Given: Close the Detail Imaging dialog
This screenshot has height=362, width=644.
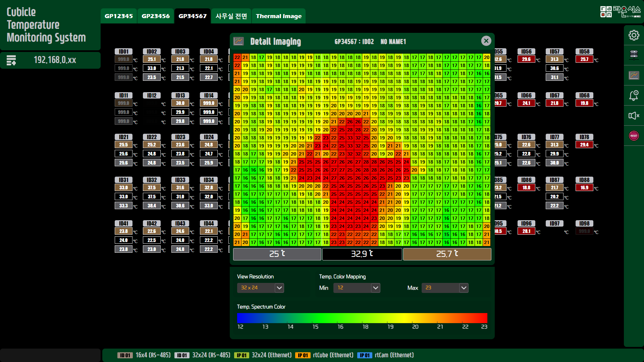Looking at the screenshot, I should (486, 41).
